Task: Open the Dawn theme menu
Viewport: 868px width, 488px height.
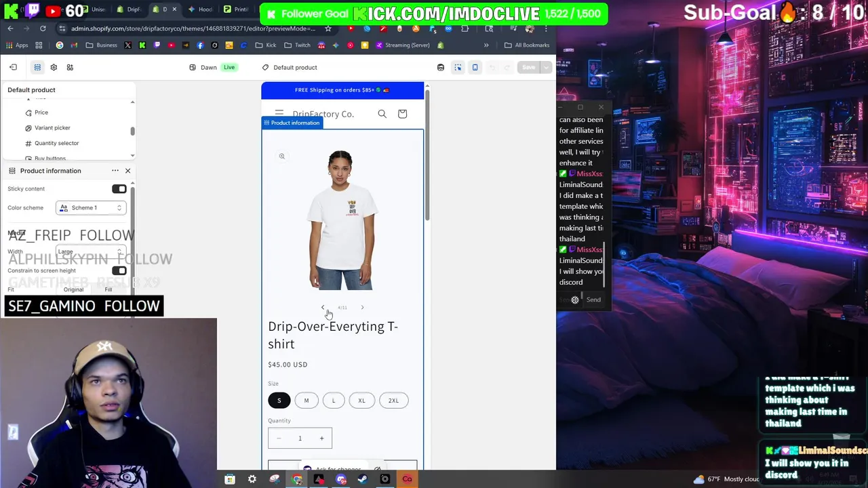Action: (212, 67)
